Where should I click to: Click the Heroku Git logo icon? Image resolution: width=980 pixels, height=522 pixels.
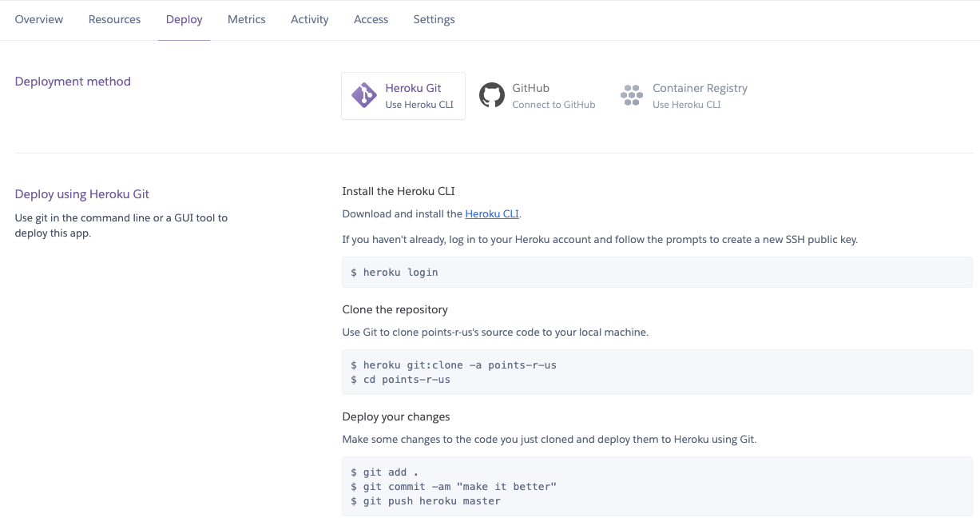coord(363,95)
